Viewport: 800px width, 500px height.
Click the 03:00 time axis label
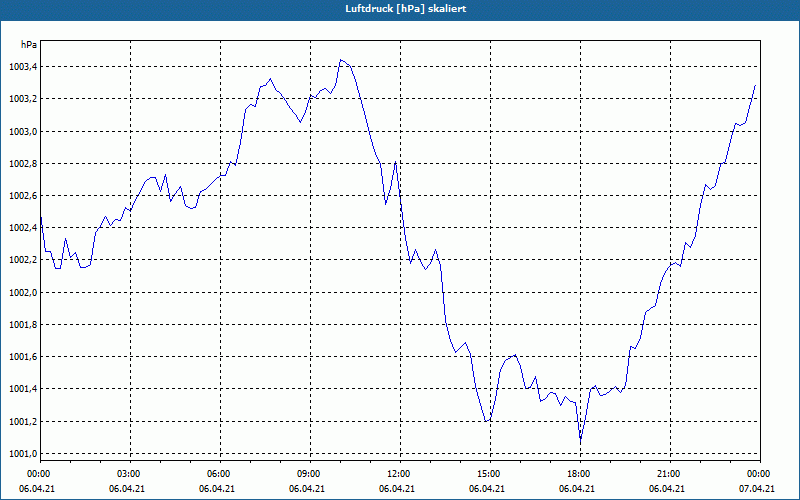(x=131, y=474)
